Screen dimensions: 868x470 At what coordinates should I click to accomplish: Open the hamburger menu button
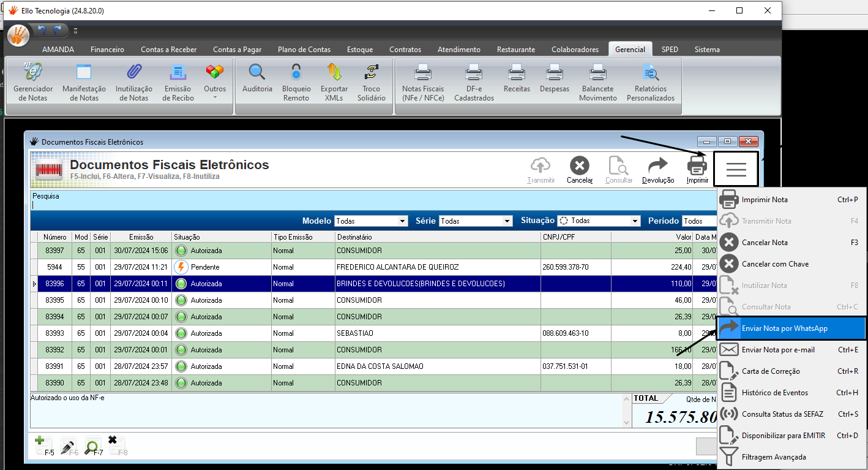tap(736, 170)
